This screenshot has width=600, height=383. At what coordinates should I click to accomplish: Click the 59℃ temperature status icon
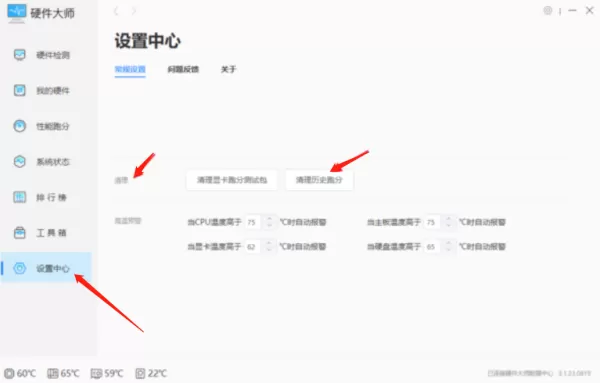point(96,373)
